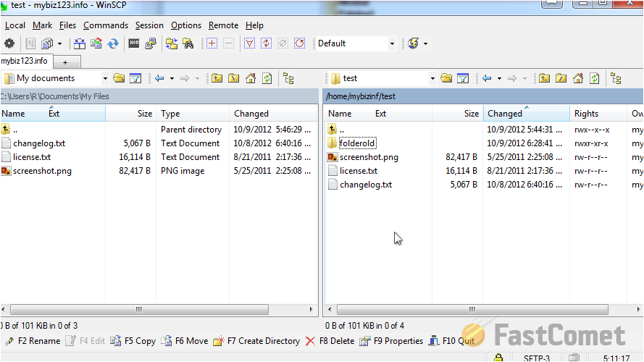Go back in local panel history

click(160, 78)
